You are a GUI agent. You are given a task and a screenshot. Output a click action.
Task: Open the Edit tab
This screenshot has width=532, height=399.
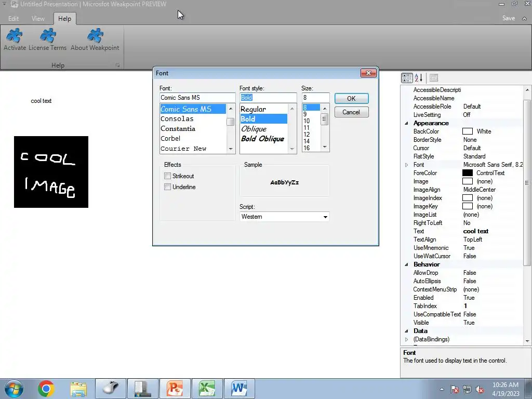click(14, 18)
